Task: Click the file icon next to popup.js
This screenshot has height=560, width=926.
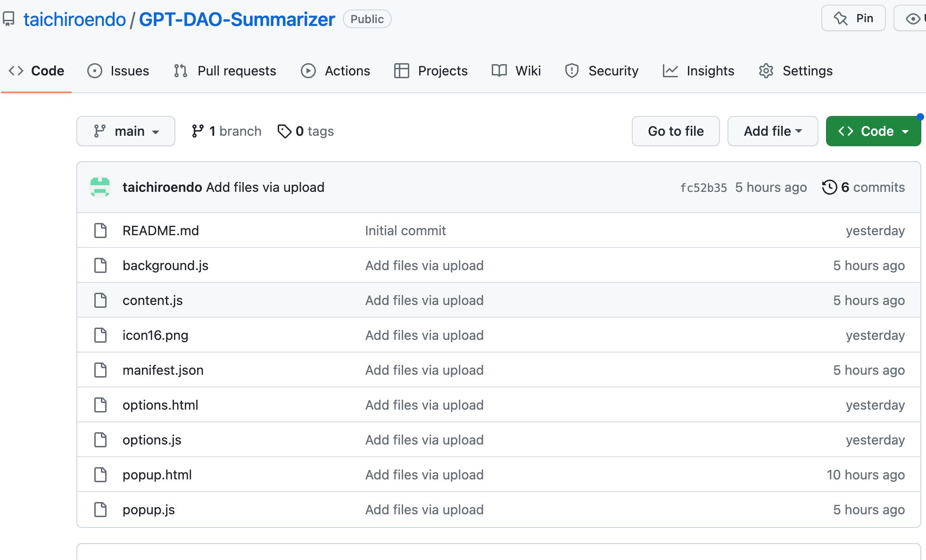Action: tap(100, 510)
